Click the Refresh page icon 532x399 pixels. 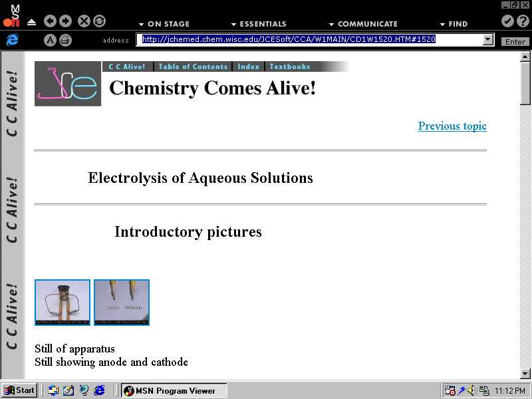click(x=99, y=21)
